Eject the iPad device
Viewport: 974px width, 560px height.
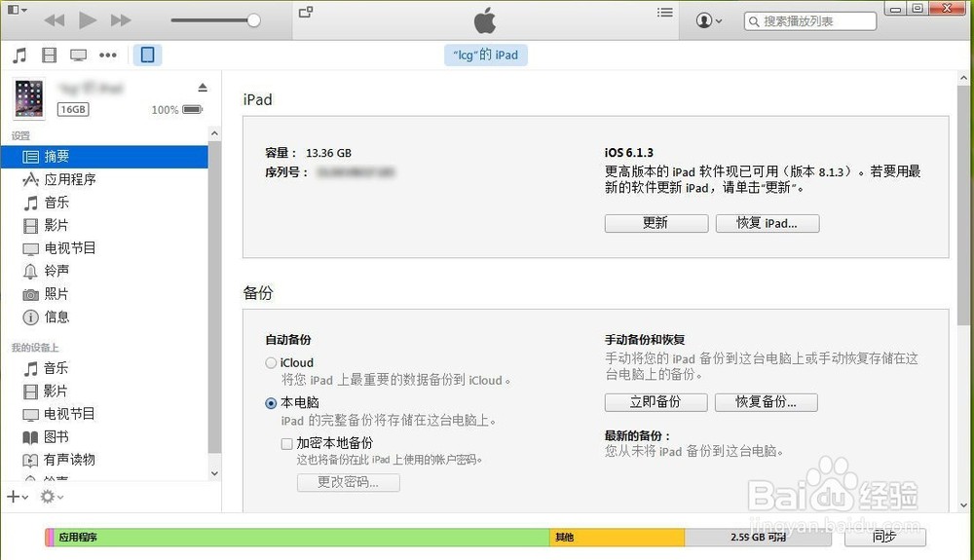(203, 88)
